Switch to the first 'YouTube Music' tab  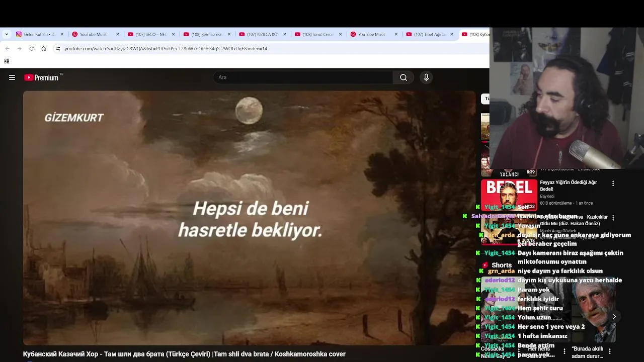[93, 34]
